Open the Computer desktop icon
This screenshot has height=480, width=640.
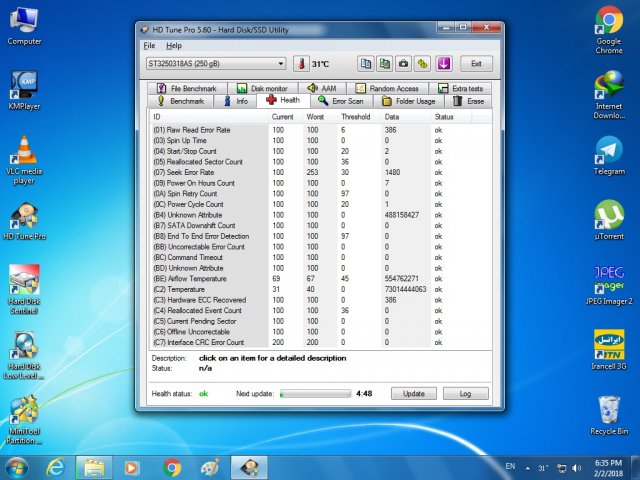(24, 27)
